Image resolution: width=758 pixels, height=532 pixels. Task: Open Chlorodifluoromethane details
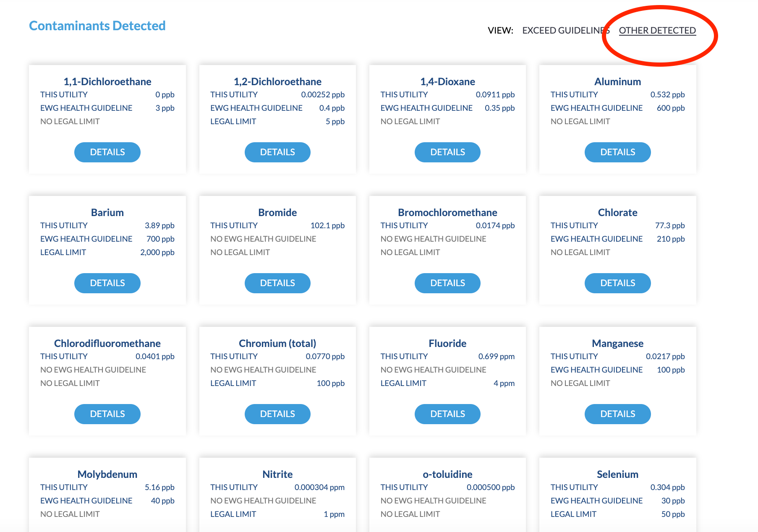pyautogui.click(x=107, y=414)
